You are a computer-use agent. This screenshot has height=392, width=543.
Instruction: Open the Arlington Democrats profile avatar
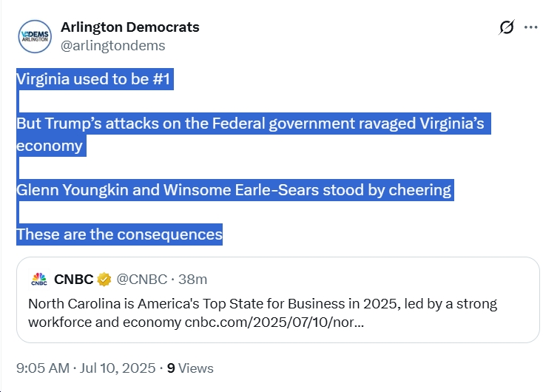(35, 36)
